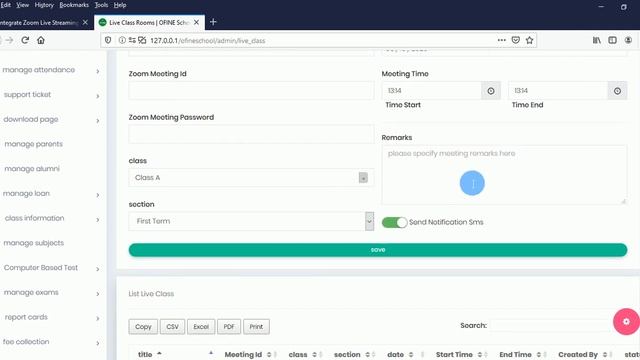Open Firefox account icon

(x=628, y=40)
